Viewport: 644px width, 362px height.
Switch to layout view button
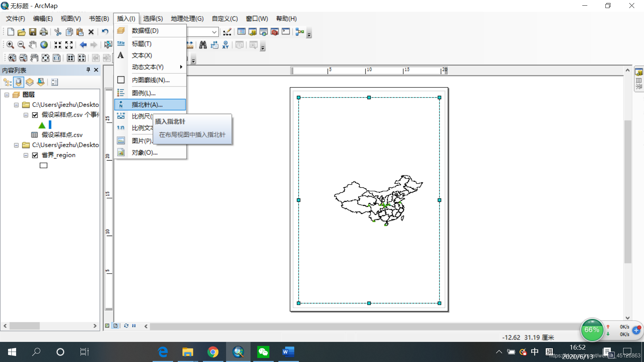tap(115, 325)
